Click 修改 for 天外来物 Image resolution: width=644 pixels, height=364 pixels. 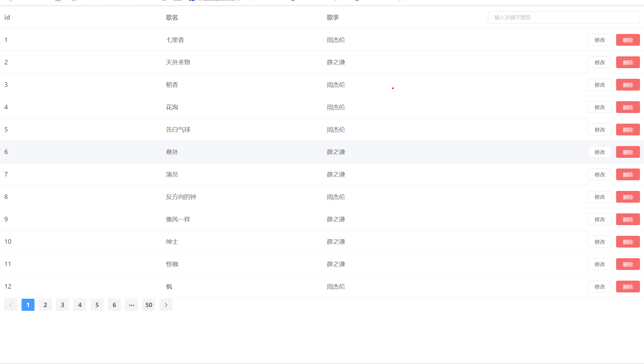click(x=600, y=62)
